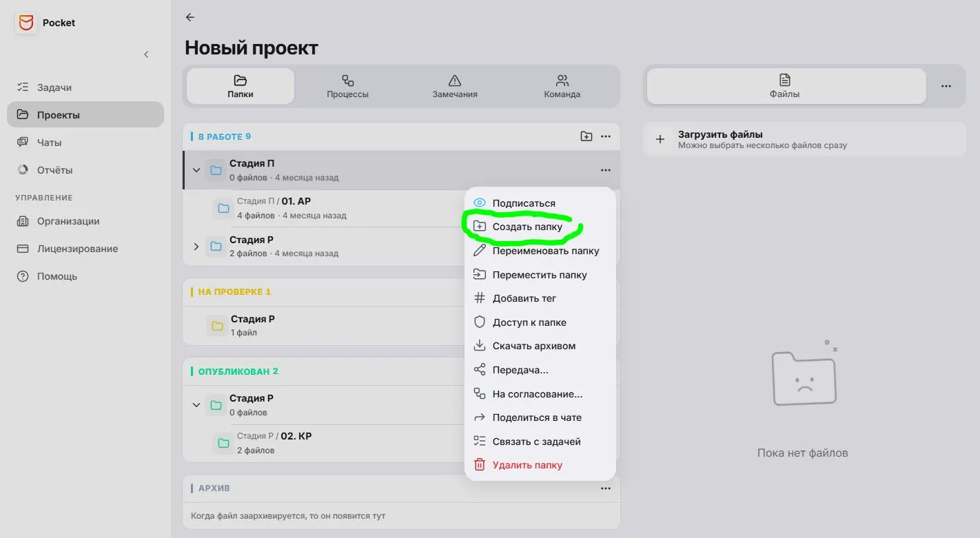This screenshot has height=538, width=980.
Task: Choose Переместить папку in the context menu
Action: pos(540,275)
